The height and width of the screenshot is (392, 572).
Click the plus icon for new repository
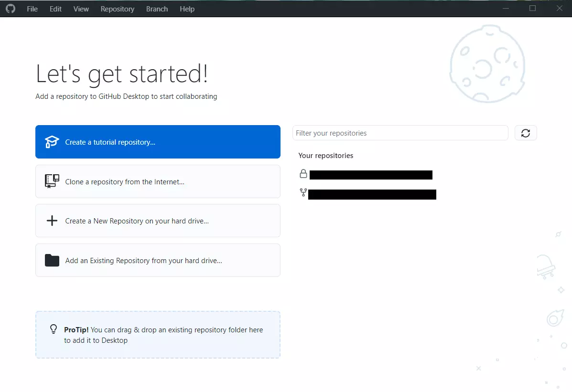tap(52, 221)
